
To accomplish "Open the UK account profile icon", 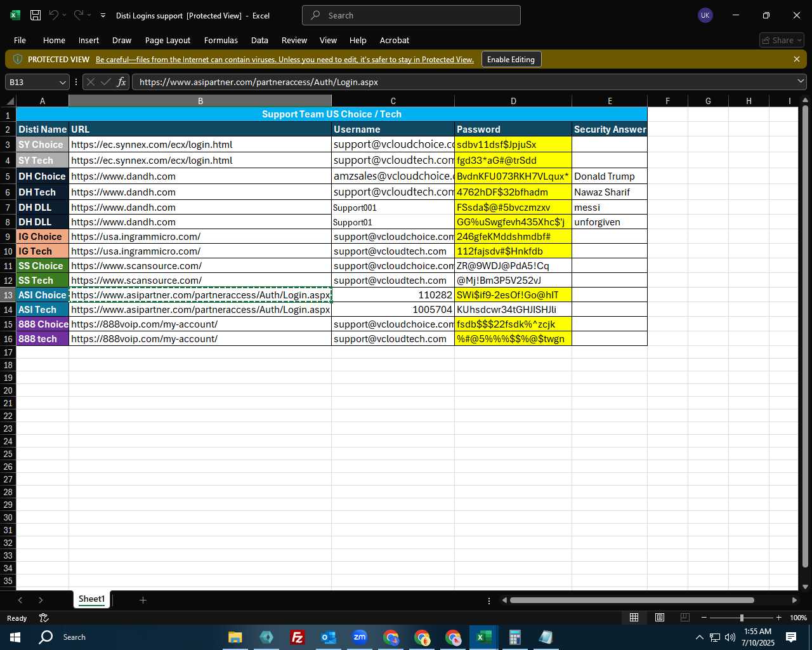I will pyautogui.click(x=705, y=15).
